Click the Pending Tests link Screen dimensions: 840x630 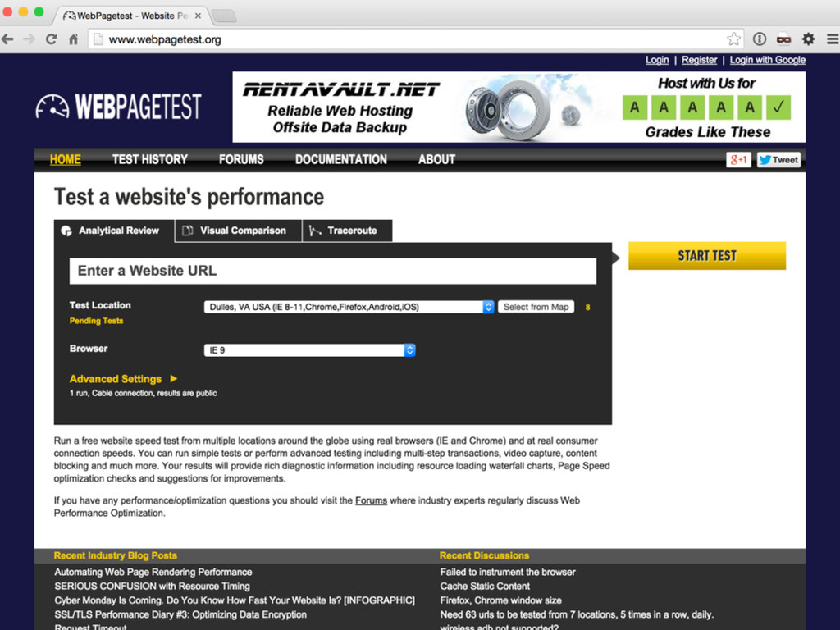point(97,321)
